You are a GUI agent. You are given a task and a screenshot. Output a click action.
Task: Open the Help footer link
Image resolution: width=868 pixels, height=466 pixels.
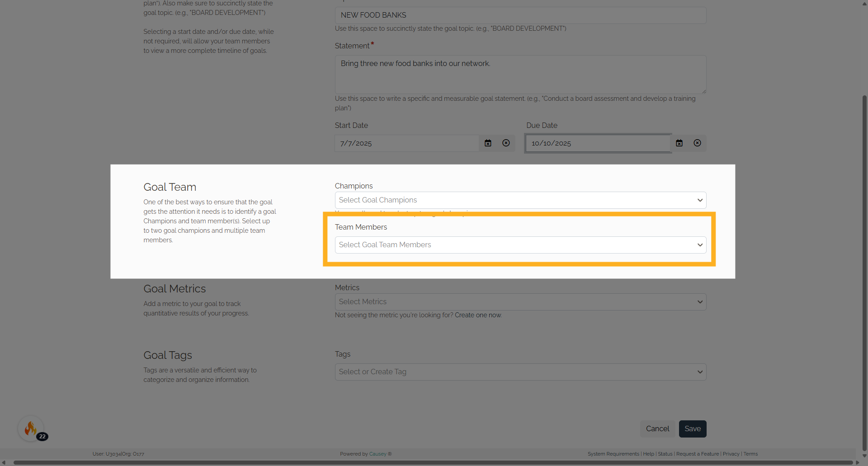pyautogui.click(x=648, y=454)
